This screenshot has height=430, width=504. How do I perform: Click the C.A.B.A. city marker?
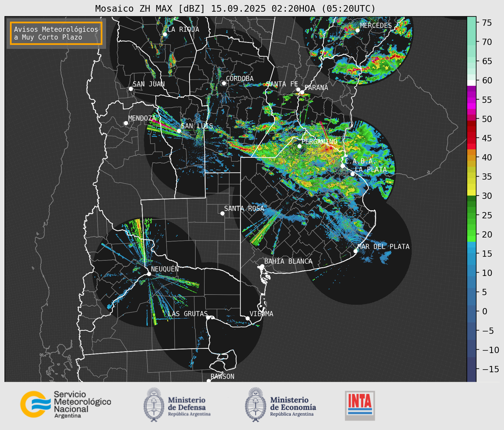pyautogui.click(x=343, y=166)
